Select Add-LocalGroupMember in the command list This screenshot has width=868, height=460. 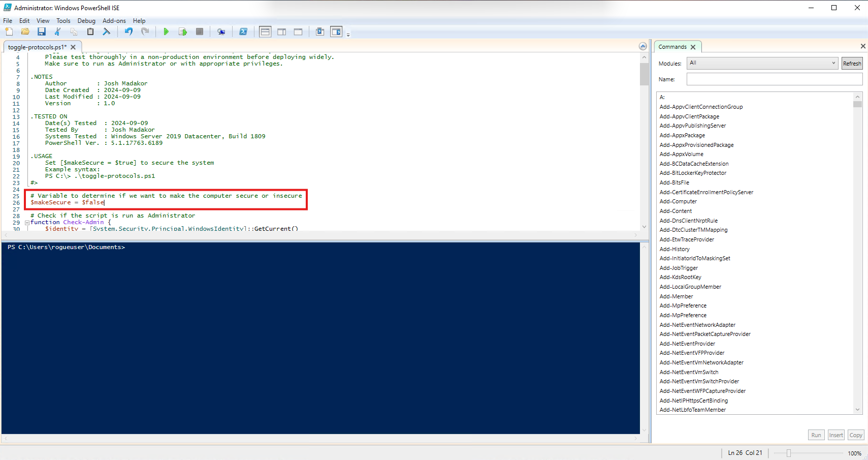click(690, 287)
